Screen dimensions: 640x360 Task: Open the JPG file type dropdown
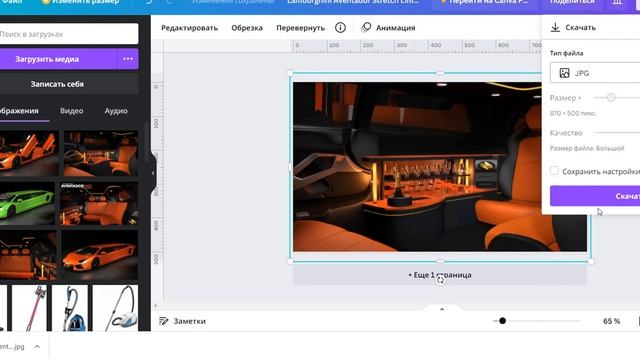point(595,73)
